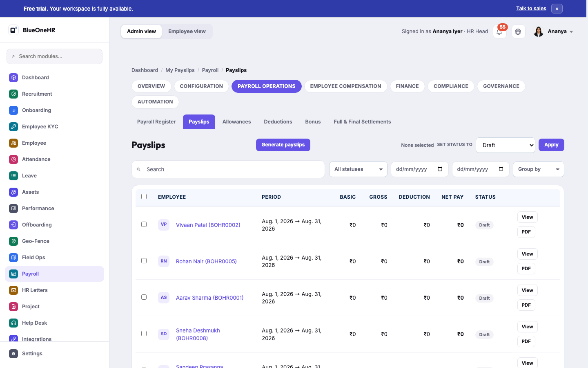Click the Help Desk headset icon

click(13, 323)
